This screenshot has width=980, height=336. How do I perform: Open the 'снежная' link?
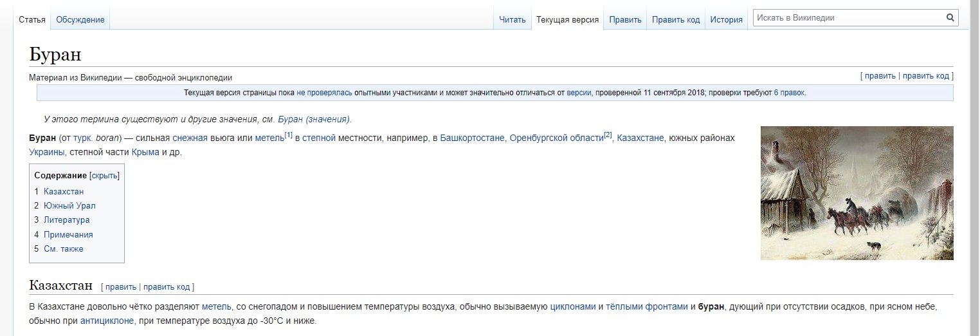click(x=190, y=138)
